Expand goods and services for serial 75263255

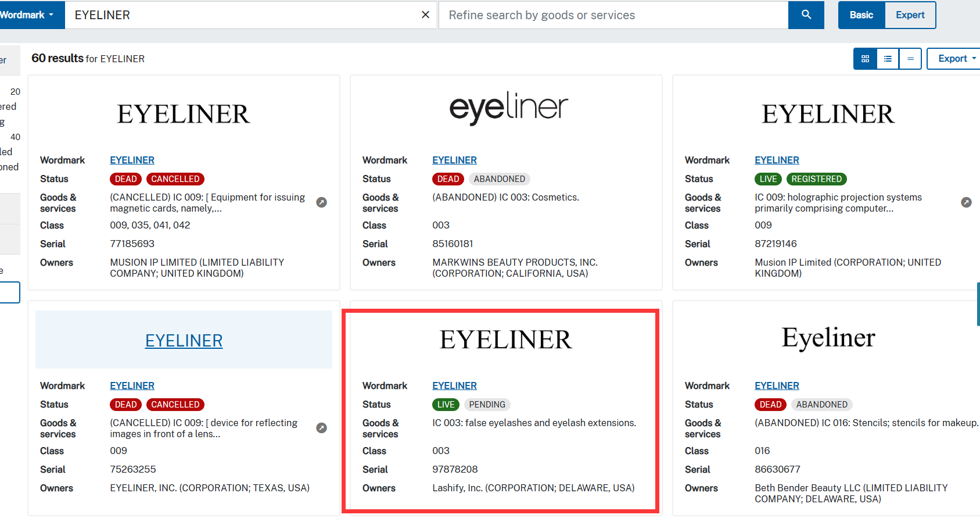click(321, 428)
